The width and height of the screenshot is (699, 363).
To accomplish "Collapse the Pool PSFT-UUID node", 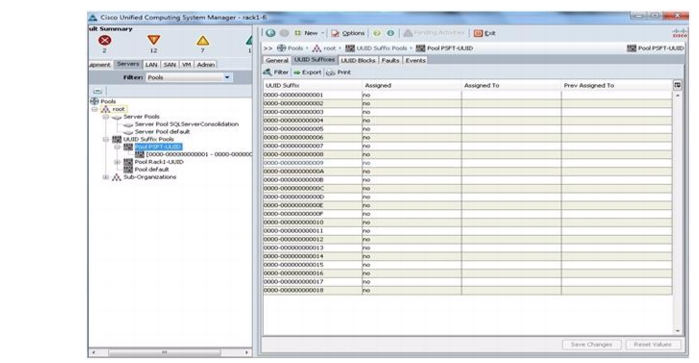I will click(x=117, y=147).
